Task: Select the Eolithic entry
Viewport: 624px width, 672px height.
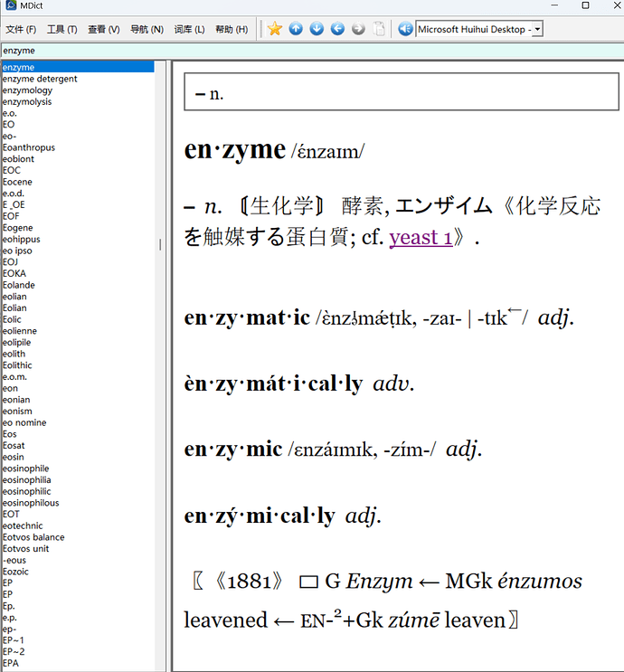Action: tap(17, 365)
